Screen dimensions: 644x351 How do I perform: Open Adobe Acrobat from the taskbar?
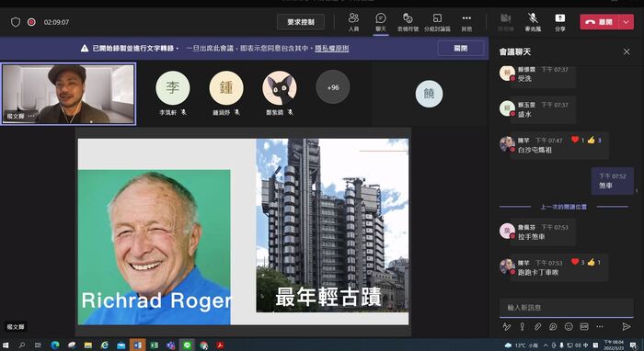click(220, 345)
